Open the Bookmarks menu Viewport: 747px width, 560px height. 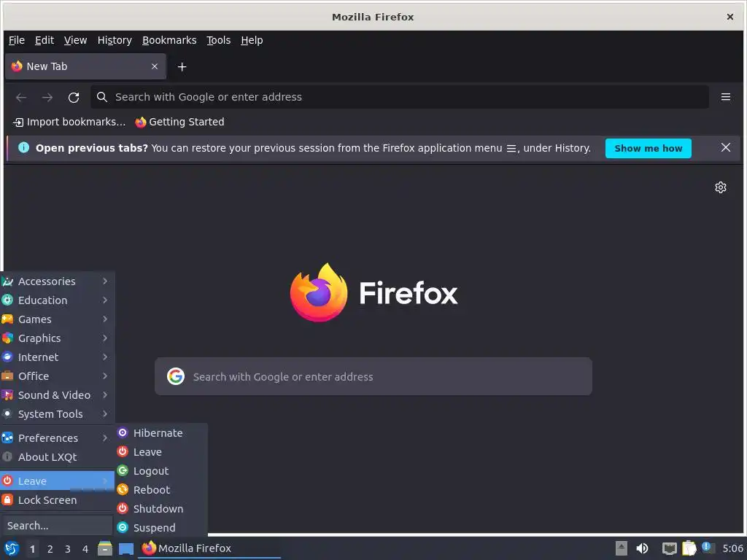tap(169, 41)
